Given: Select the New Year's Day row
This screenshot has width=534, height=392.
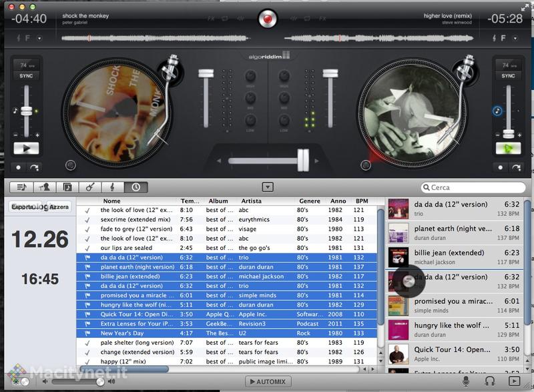Looking at the screenshot, I should (x=226, y=333).
